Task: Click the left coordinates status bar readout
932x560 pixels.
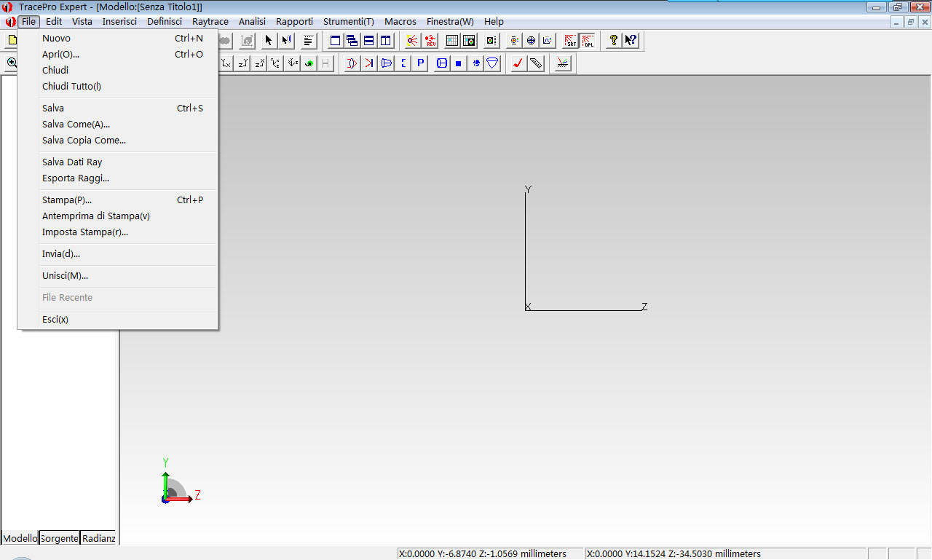Action: [491, 553]
